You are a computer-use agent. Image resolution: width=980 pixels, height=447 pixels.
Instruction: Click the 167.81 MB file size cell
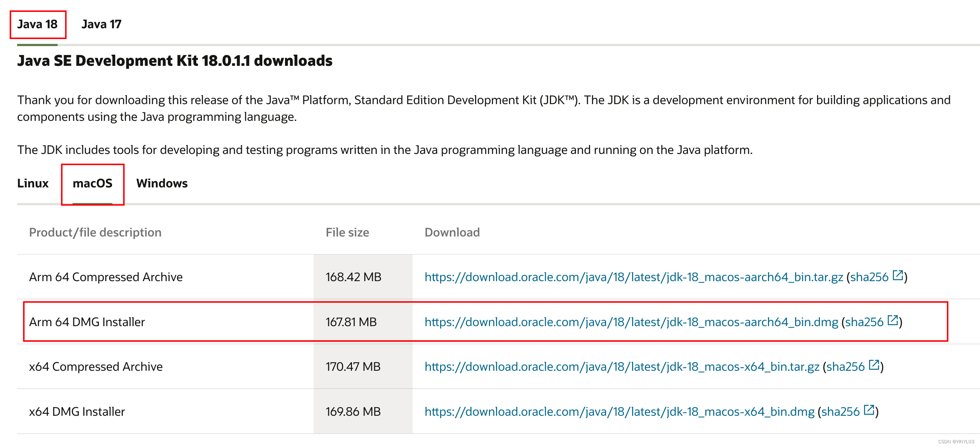click(x=351, y=322)
